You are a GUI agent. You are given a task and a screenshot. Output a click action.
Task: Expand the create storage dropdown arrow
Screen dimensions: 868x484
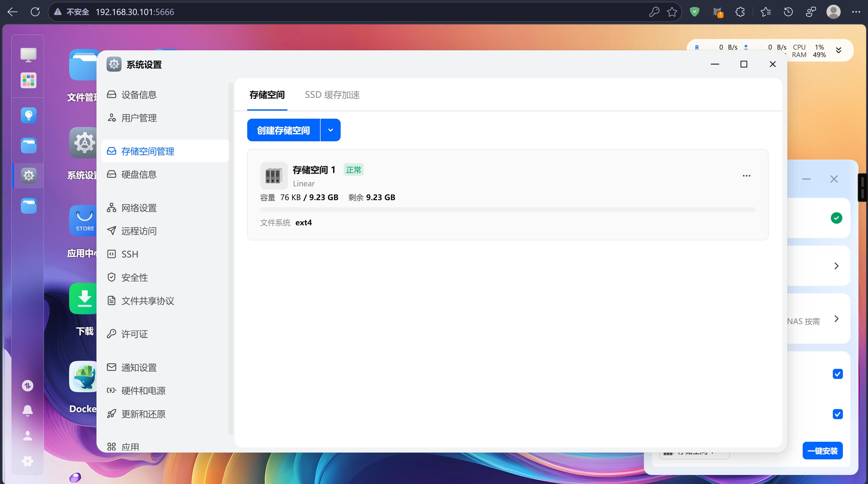coord(330,130)
